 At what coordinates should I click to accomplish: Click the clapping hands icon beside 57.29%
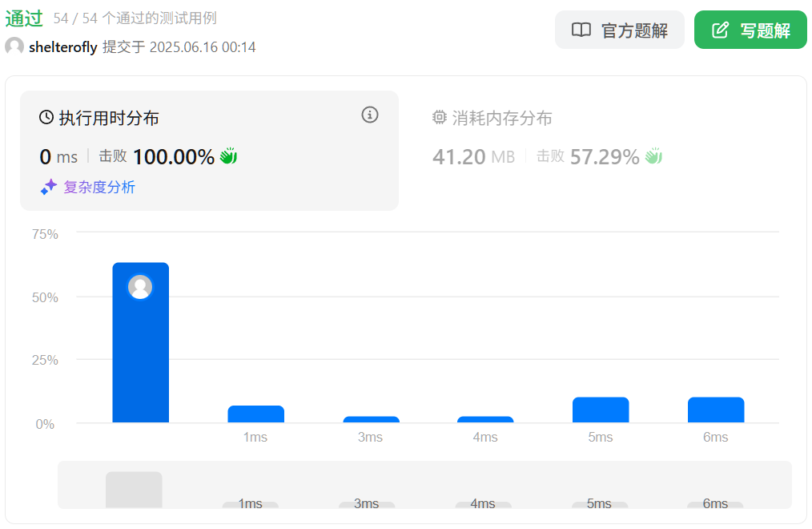[653, 156]
